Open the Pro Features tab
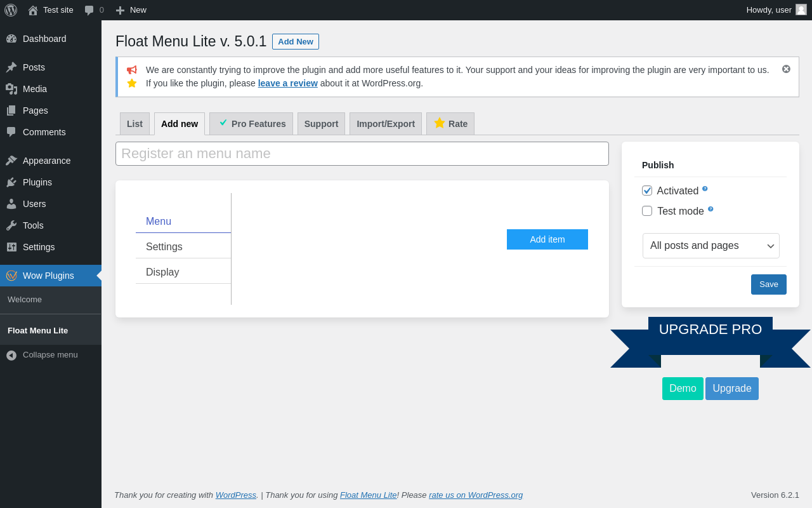 (x=251, y=124)
